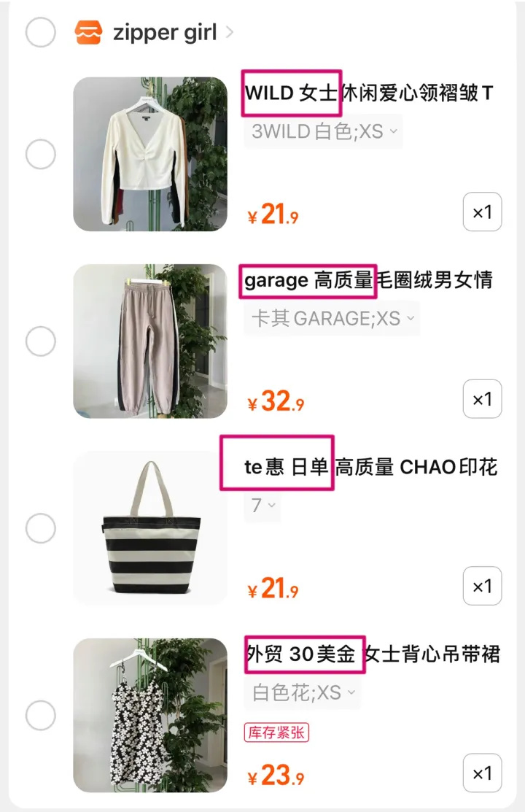Tap the 库存紧张 low stock tag
This screenshot has height=812, width=525.
point(276,732)
